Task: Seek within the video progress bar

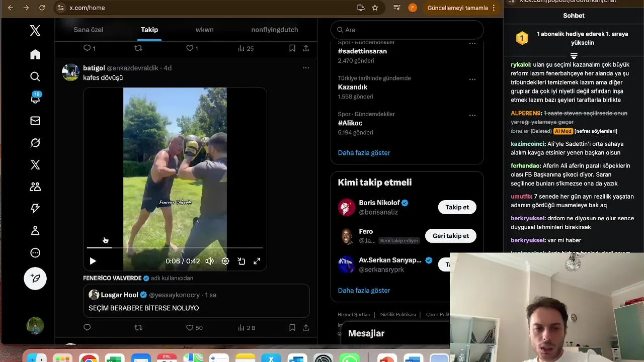Action: coord(175,248)
